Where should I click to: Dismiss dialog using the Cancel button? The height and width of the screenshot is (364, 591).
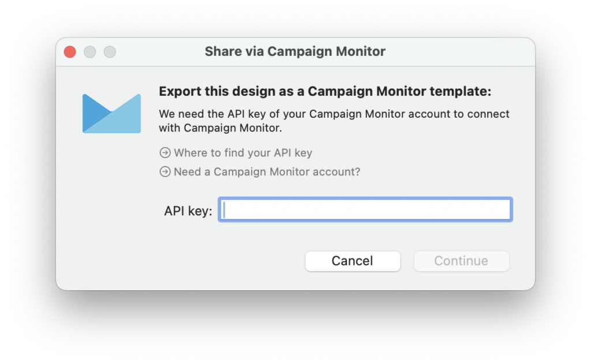click(x=353, y=261)
